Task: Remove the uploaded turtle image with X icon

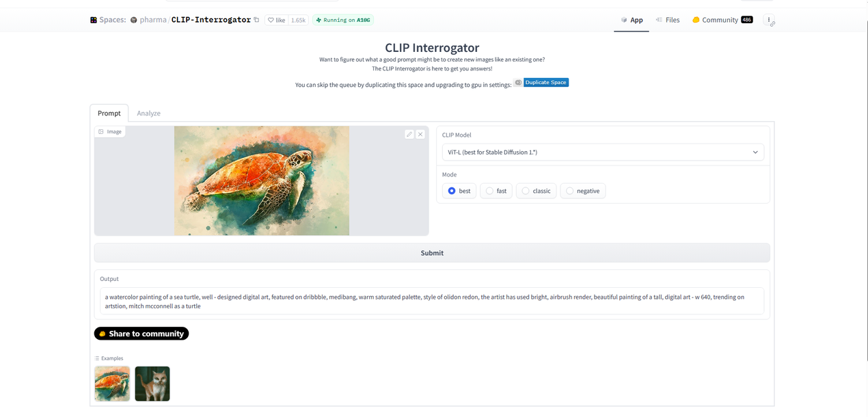Action: pos(420,134)
